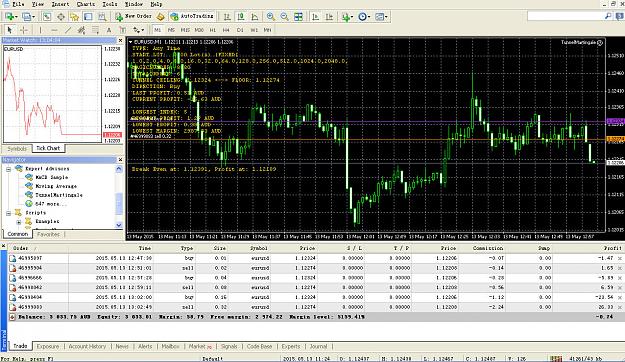The image size is (625, 362).
Task: Sort orders by Time column header
Action: click(x=145, y=248)
